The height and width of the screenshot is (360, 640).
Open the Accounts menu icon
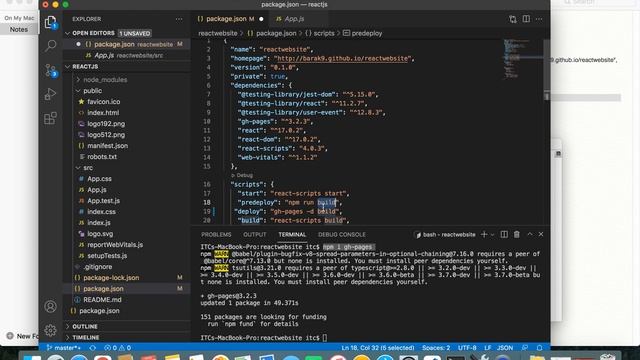(50, 306)
